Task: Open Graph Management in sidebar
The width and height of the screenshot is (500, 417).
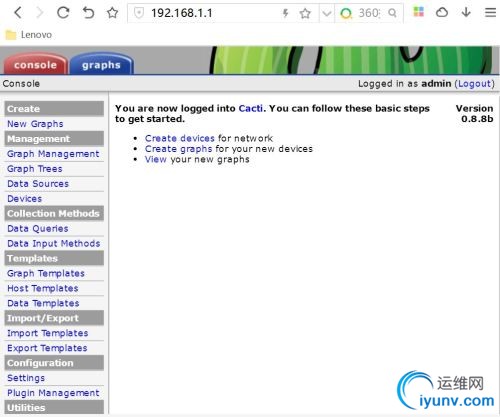Action: click(53, 154)
